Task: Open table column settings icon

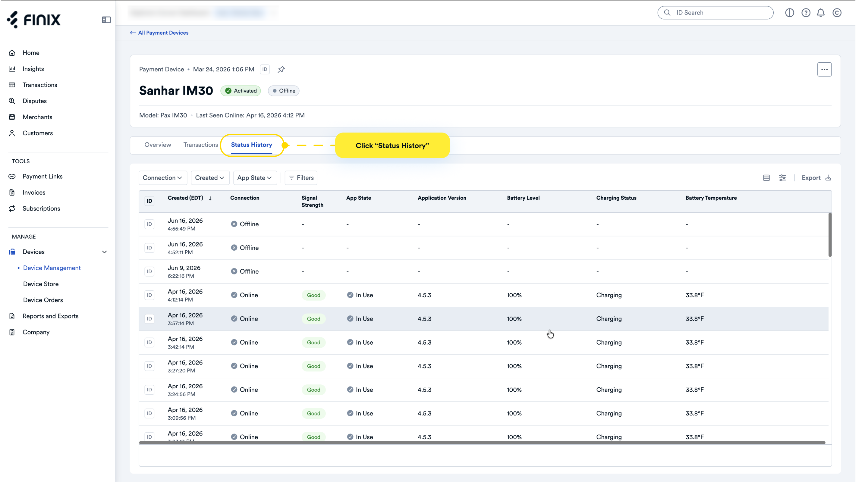Action: click(x=782, y=178)
